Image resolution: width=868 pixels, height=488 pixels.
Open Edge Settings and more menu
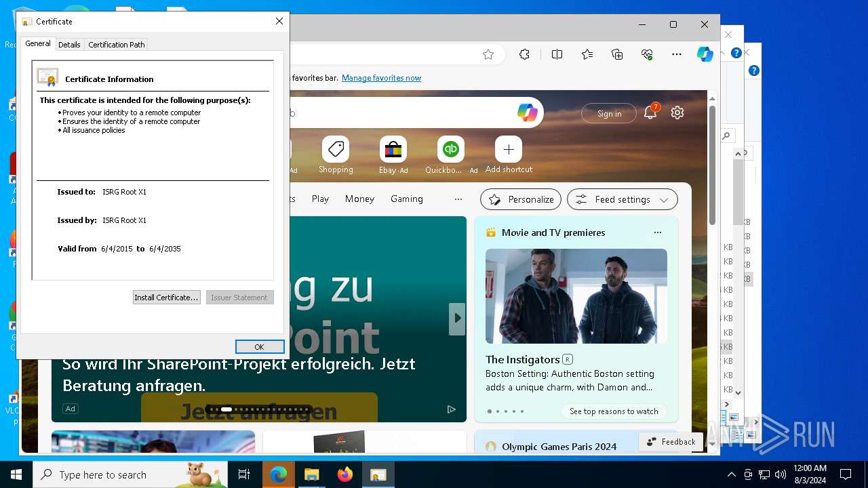pyautogui.click(x=677, y=55)
